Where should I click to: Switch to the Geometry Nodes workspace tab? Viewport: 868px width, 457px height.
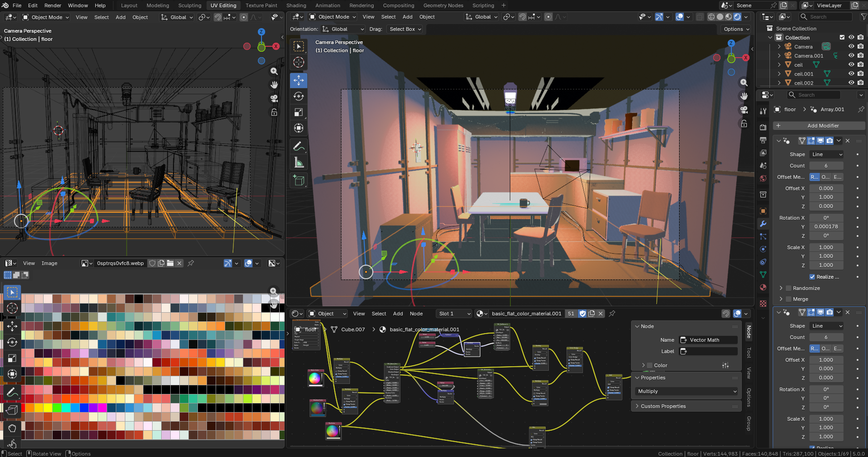pyautogui.click(x=443, y=5)
